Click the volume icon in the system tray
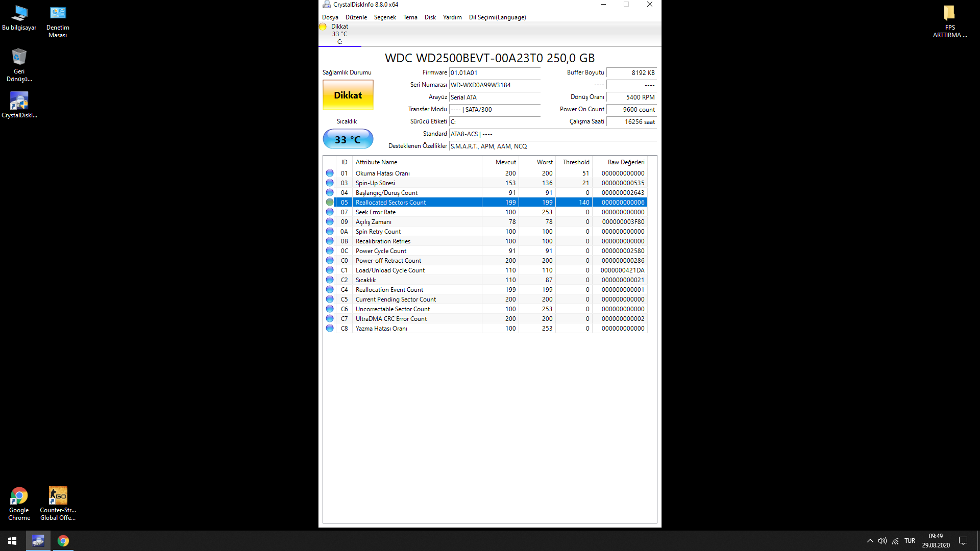 click(x=882, y=541)
